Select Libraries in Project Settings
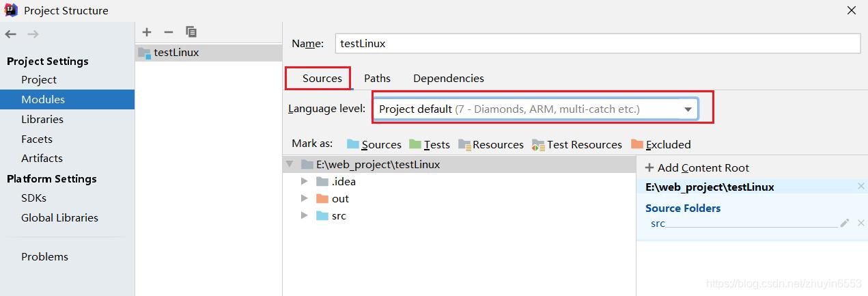This screenshot has width=868, height=296. (x=42, y=119)
